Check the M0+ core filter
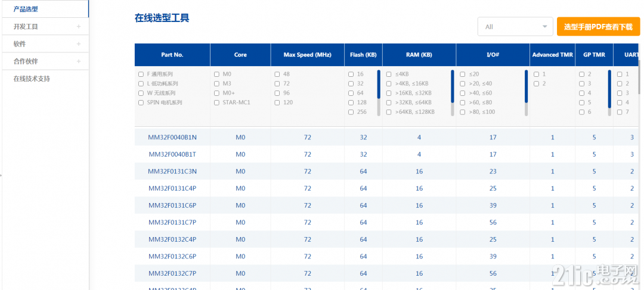Image resolution: width=644 pixels, height=290 pixels. click(x=217, y=93)
